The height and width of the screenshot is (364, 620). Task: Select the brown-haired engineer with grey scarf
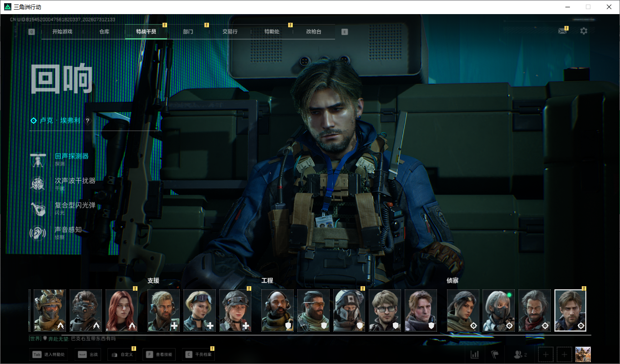click(421, 310)
